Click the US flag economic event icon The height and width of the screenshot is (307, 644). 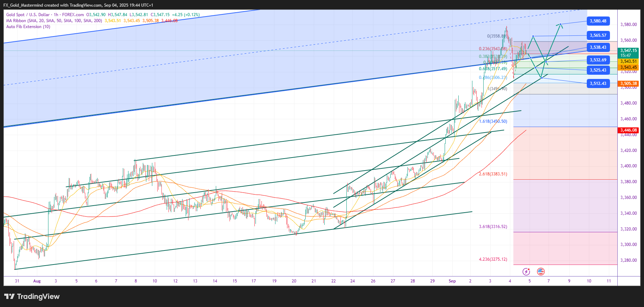click(541, 272)
